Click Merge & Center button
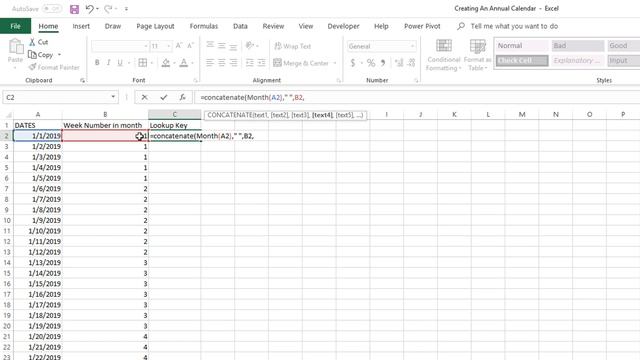640x360 pixels. (301, 63)
